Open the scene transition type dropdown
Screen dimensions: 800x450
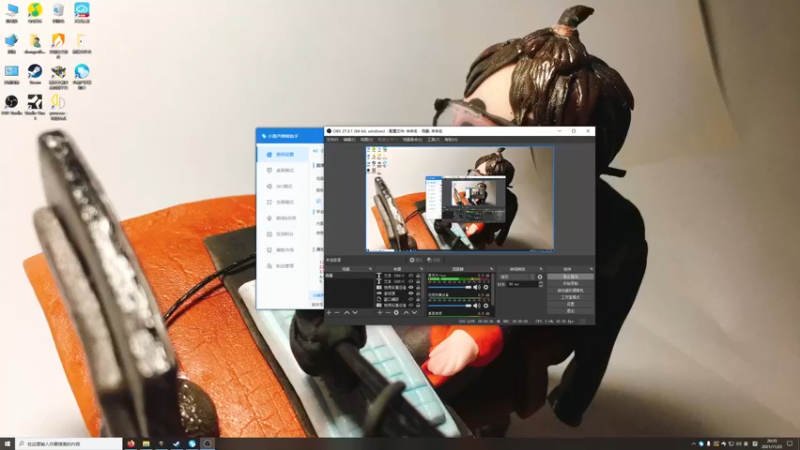coord(517,277)
